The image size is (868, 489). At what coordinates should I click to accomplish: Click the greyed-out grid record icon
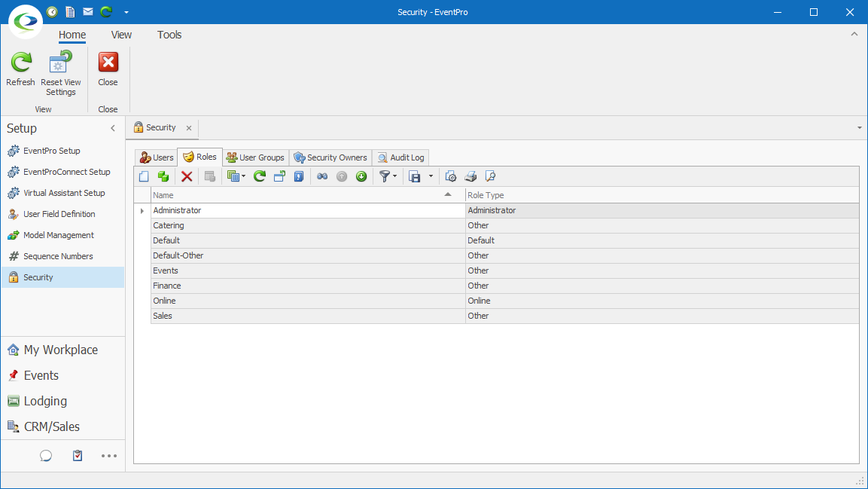[210, 176]
